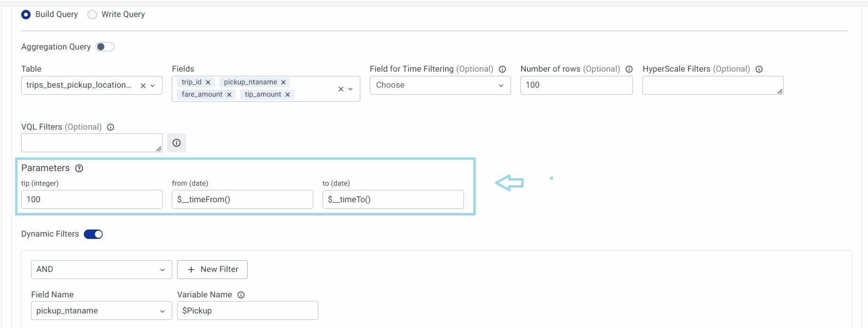Show info for HyperScale Filters
The height and width of the screenshot is (328, 868).
[759, 69]
